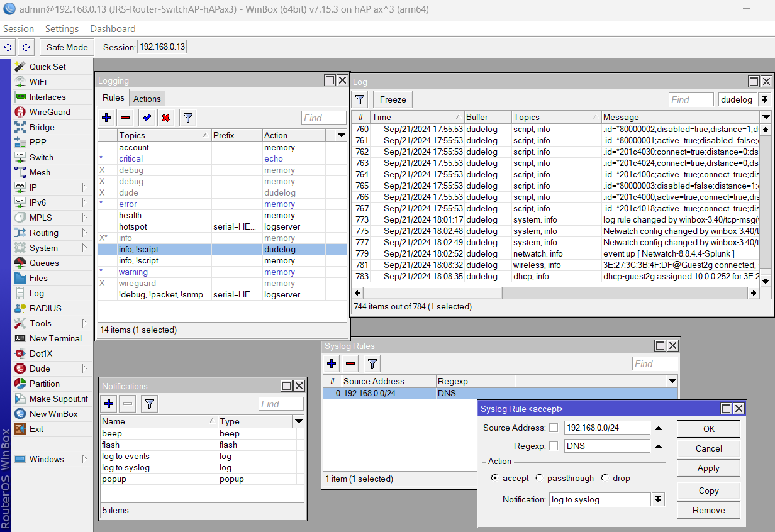
Task: Open the Notification dropdown showing log to syslog
Action: coord(659,499)
